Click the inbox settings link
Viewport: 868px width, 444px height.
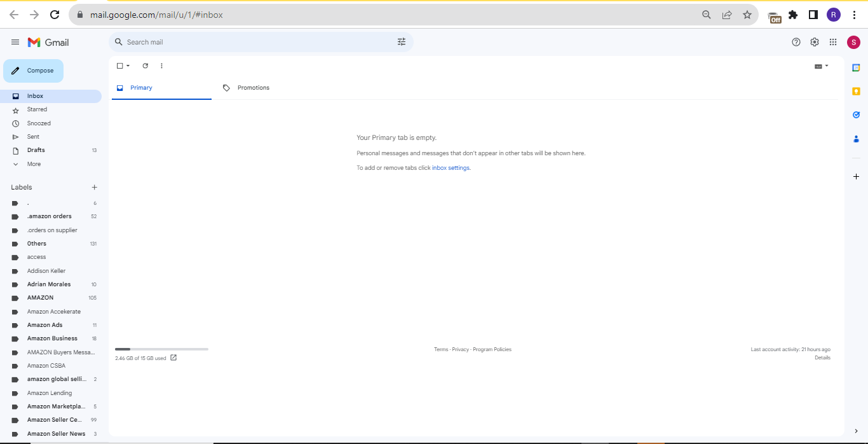pos(451,168)
